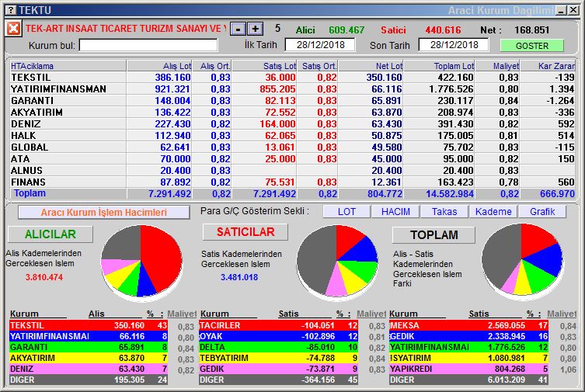This screenshot has width=585, height=392.
Task: Click the Toplam totals row label
Action: 30,193
